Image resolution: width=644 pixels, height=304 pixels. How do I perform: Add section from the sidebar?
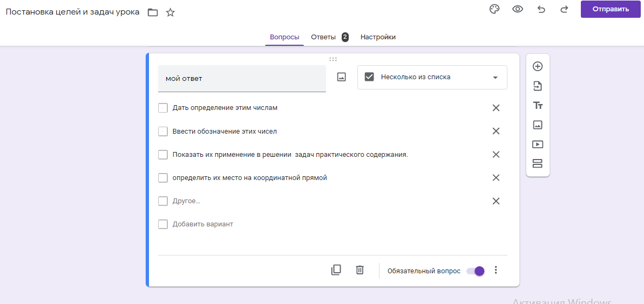tap(538, 164)
